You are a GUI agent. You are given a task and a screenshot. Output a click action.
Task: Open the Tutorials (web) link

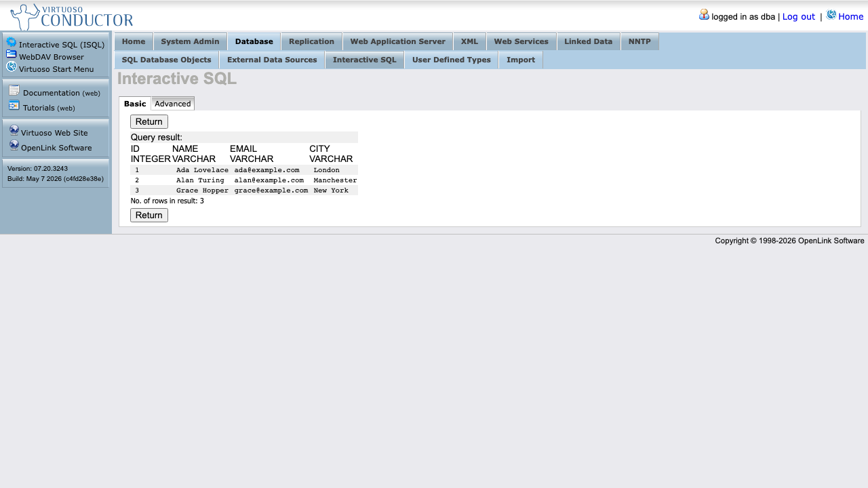click(x=49, y=108)
